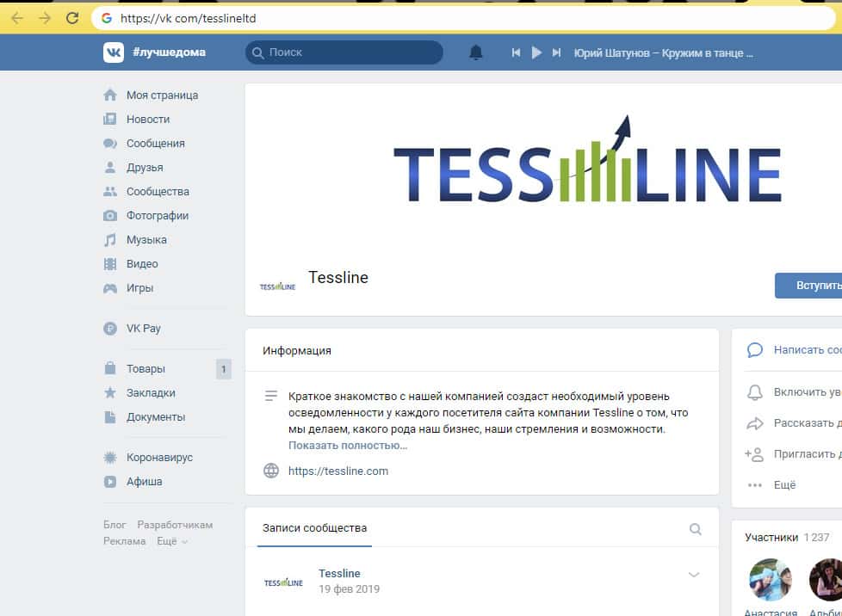Click the camera icon beside Фотографии
Viewport: 842px width, 616px height.
point(110,216)
